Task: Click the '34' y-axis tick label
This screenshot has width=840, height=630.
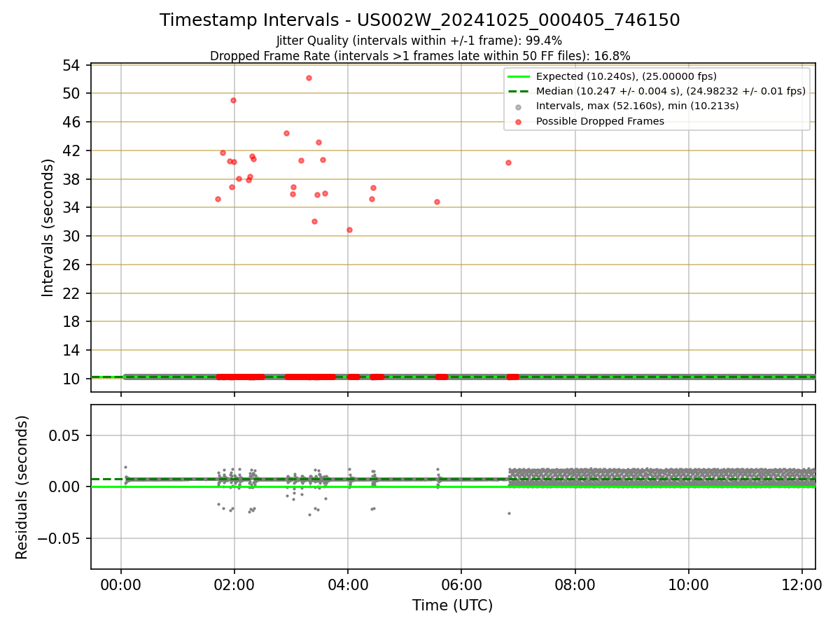Action: 73,207
